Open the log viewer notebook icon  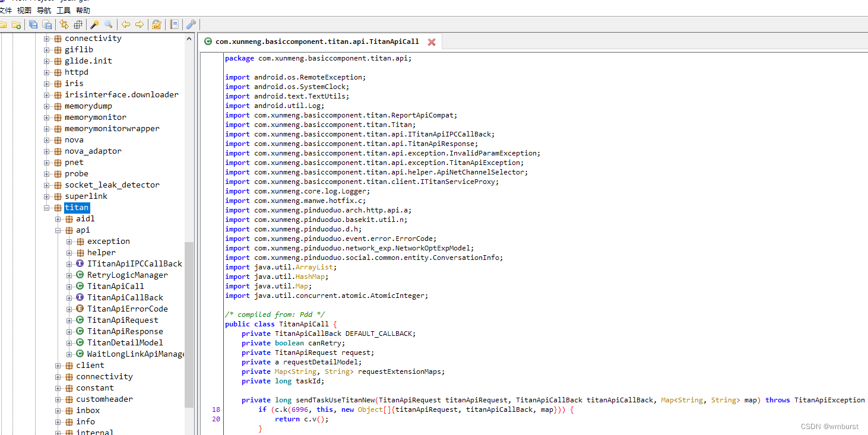pos(174,24)
